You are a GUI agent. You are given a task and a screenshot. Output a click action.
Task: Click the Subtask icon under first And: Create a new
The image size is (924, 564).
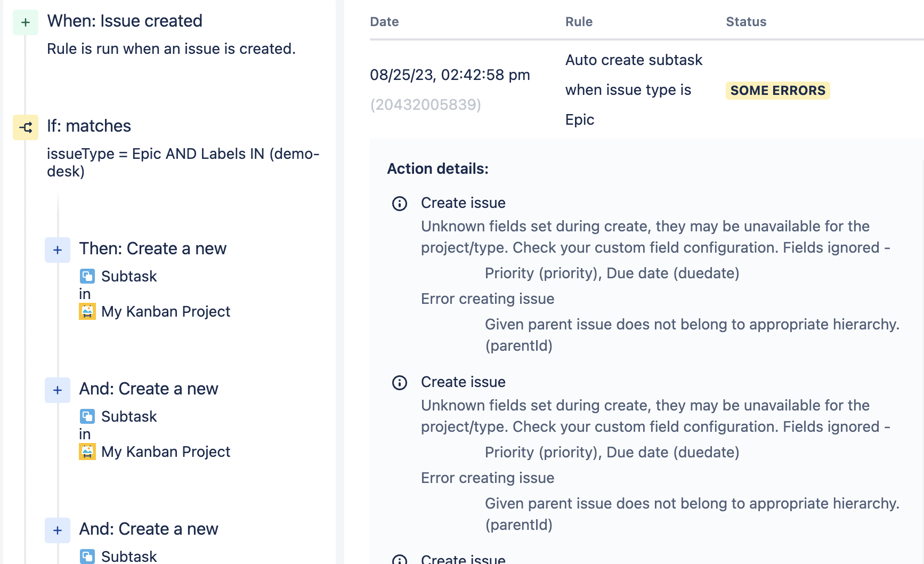[87, 416]
